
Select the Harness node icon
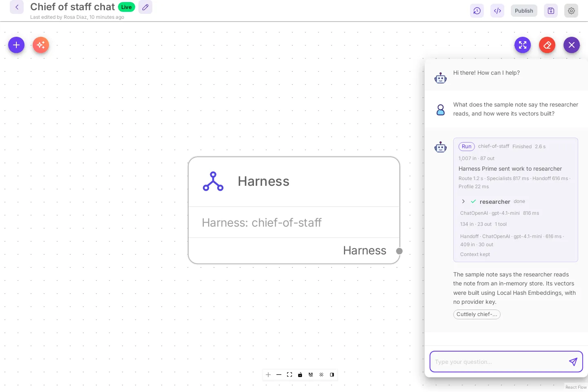[x=213, y=181]
